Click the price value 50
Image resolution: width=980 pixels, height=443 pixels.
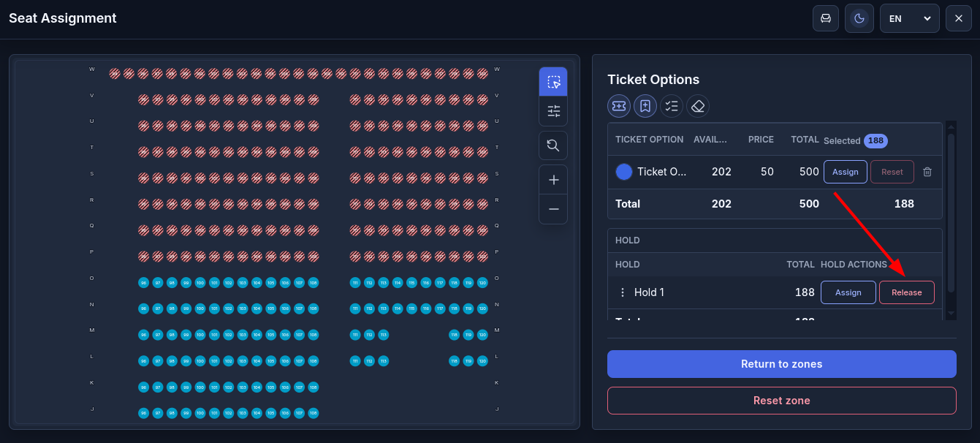(x=767, y=172)
